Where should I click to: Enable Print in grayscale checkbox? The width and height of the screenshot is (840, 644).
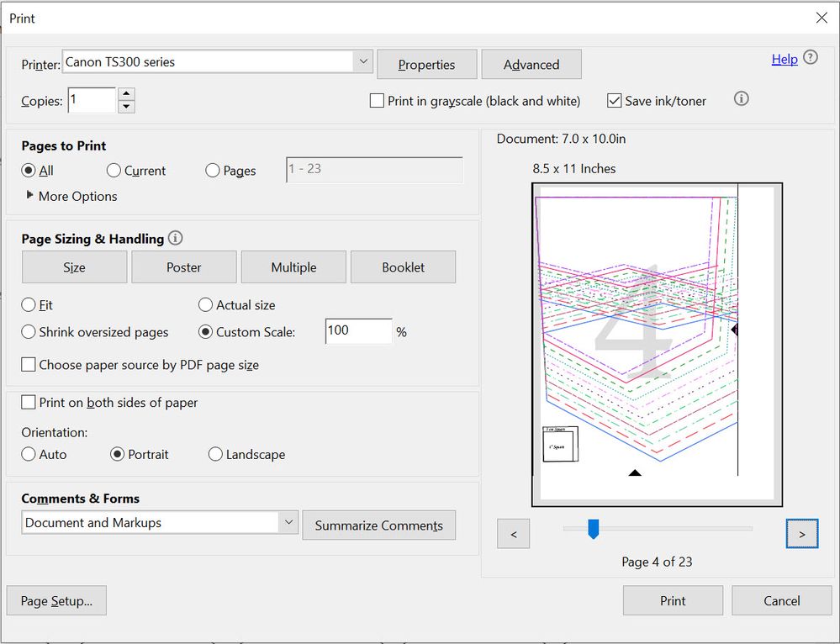378,101
